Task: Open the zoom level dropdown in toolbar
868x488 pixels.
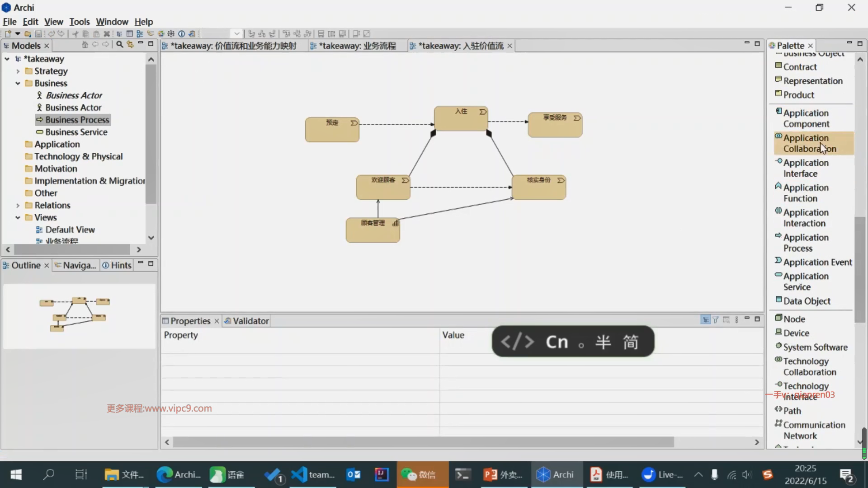Action: point(236,34)
